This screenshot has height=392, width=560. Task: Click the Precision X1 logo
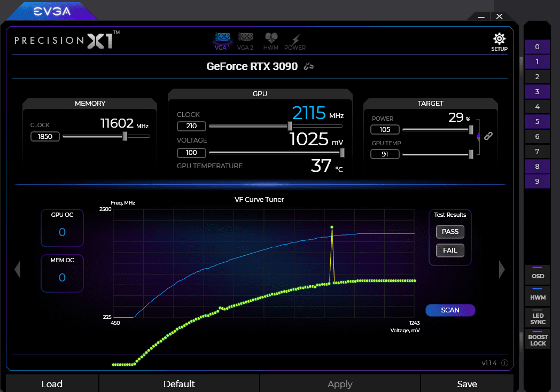click(x=67, y=41)
